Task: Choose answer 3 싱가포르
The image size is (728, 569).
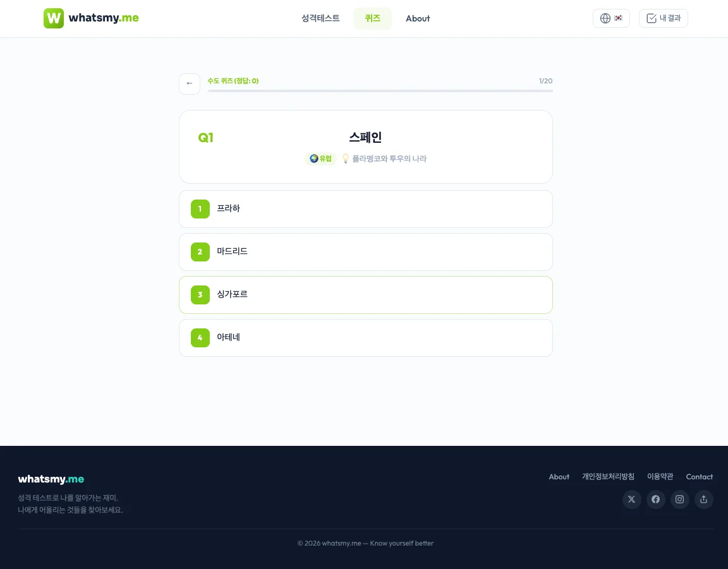Action: tap(366, 295)
